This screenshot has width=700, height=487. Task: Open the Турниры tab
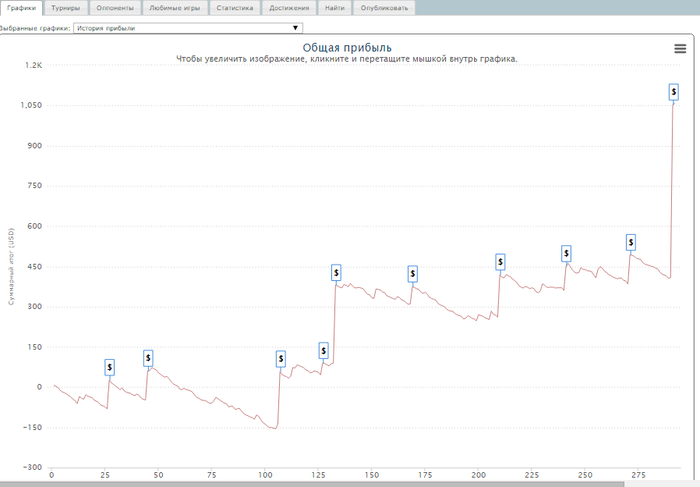pyautogui.click(x=66, y=8)
